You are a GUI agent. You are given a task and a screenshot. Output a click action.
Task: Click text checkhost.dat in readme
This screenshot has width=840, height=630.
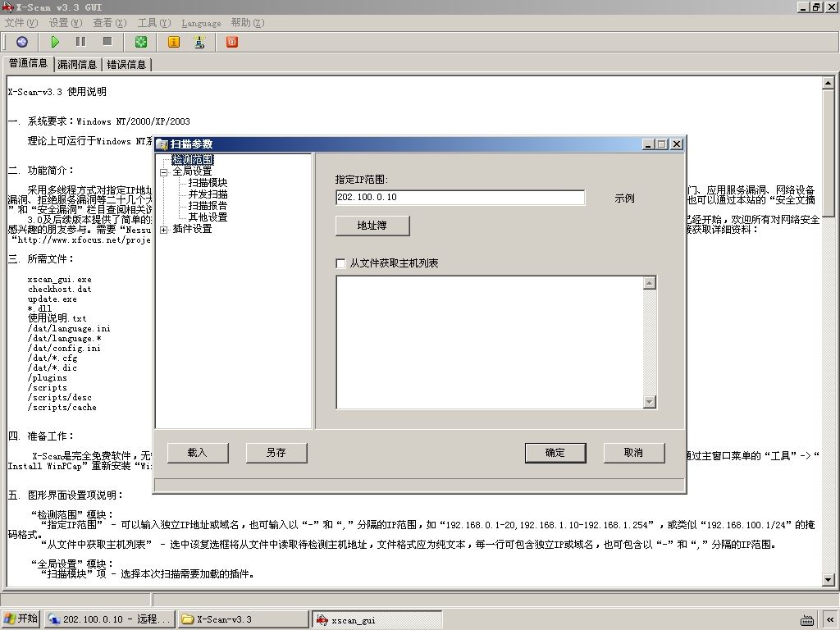59,289
